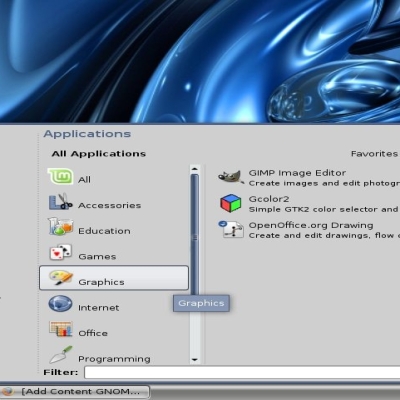
Task: Click the Firefox icon in taskbar
Action: (7, 392)
